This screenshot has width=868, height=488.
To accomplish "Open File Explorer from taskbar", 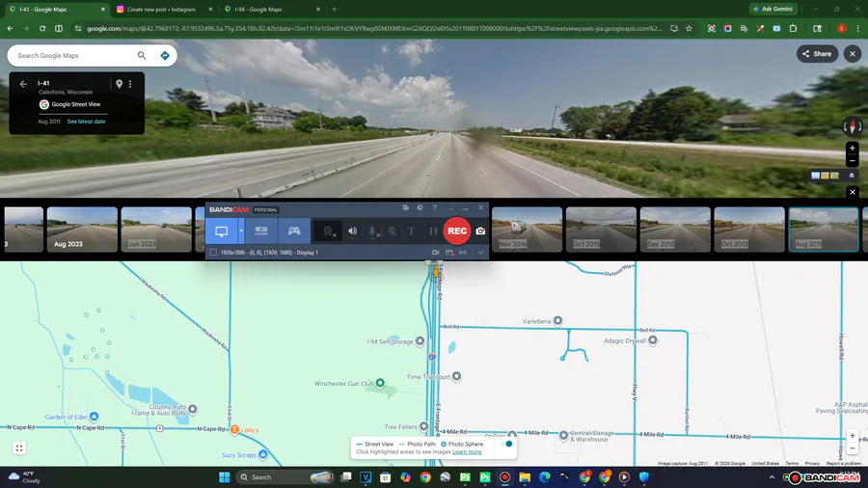I will tap(525, 477).
